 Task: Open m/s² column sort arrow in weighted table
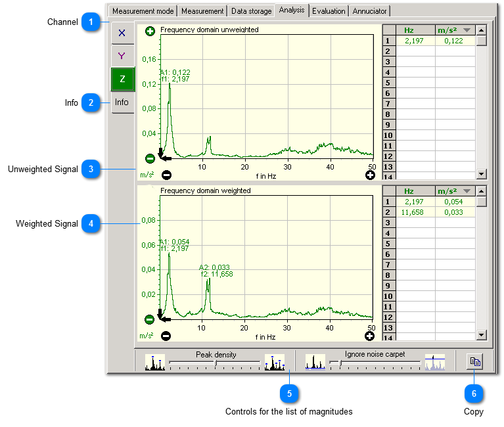click(467, 191)
